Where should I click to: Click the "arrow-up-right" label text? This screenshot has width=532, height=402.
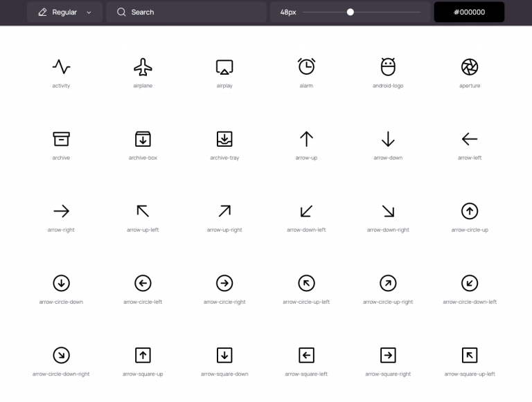pyautogui.click(x=224, y=230)
